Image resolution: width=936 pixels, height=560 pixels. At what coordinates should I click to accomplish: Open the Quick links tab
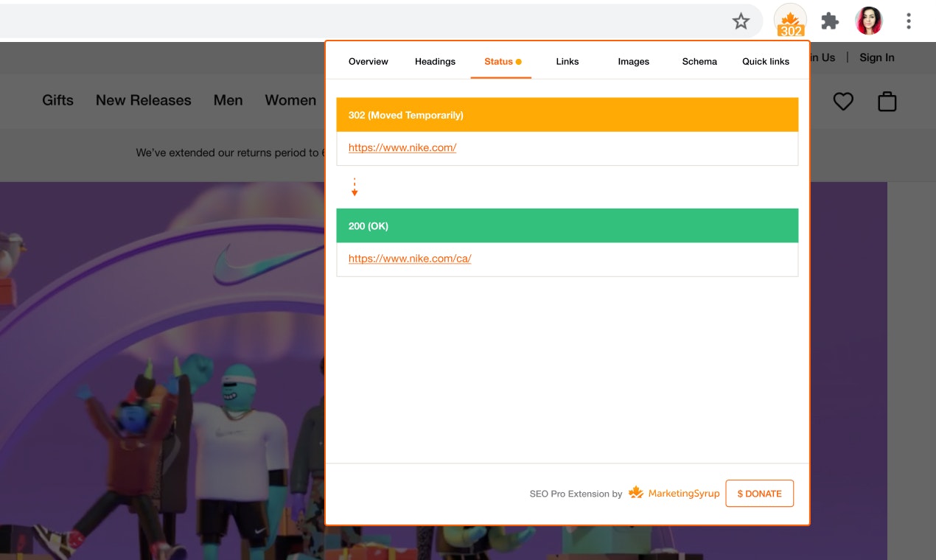click(766, 62)
